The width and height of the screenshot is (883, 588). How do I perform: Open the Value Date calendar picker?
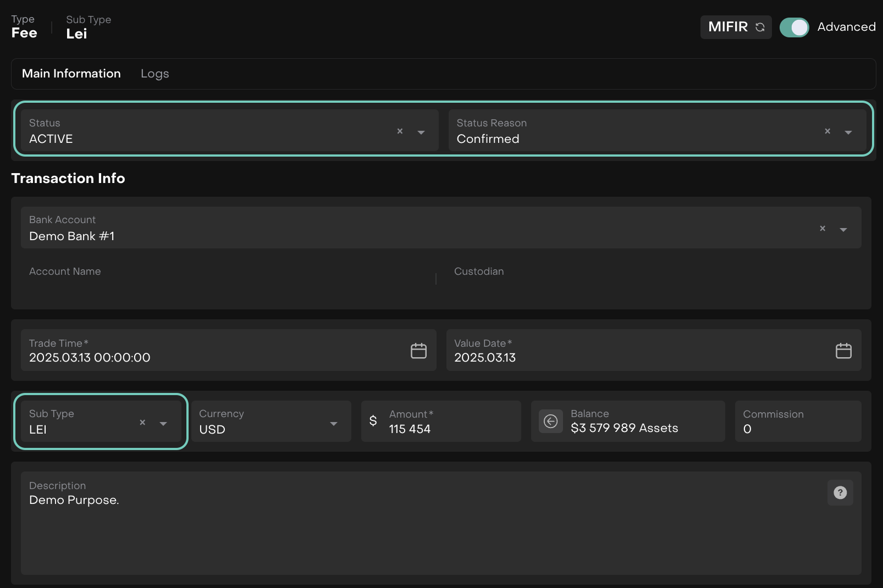coord(843,351)
